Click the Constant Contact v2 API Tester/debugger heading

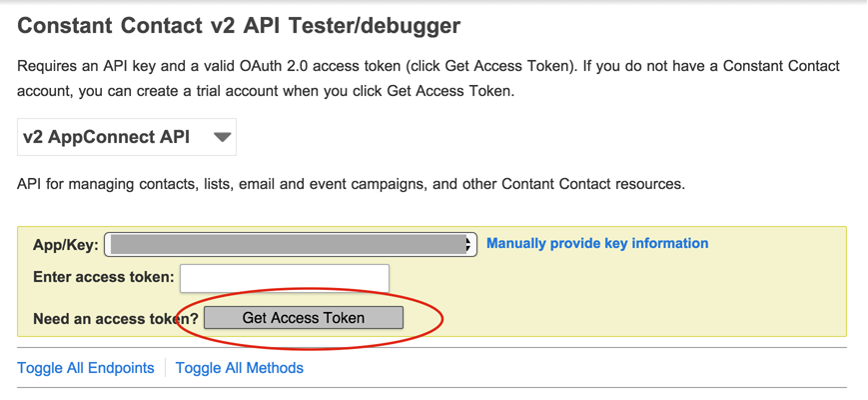(239, 26)
